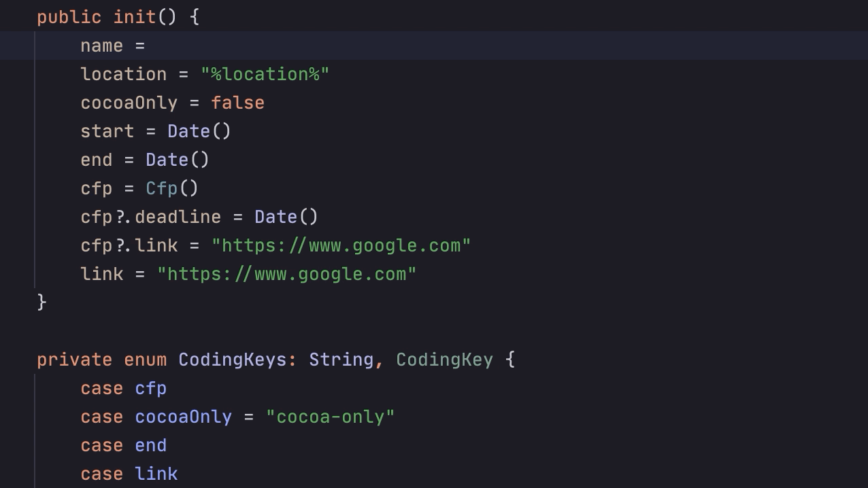This screenshot has width=868, height=488.
Task: Click the CodingKeys enum name
Action: click(232, 360)
